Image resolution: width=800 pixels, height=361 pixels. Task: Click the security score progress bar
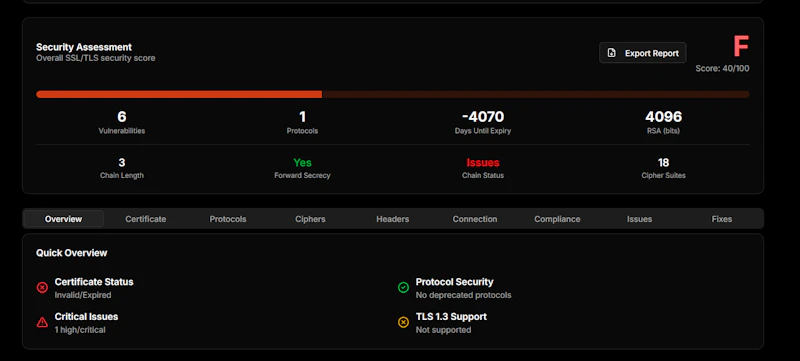point(393,94)
